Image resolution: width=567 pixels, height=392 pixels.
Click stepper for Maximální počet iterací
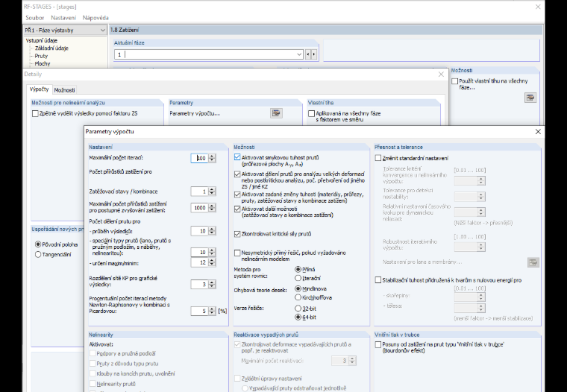(x=213, y=158)
